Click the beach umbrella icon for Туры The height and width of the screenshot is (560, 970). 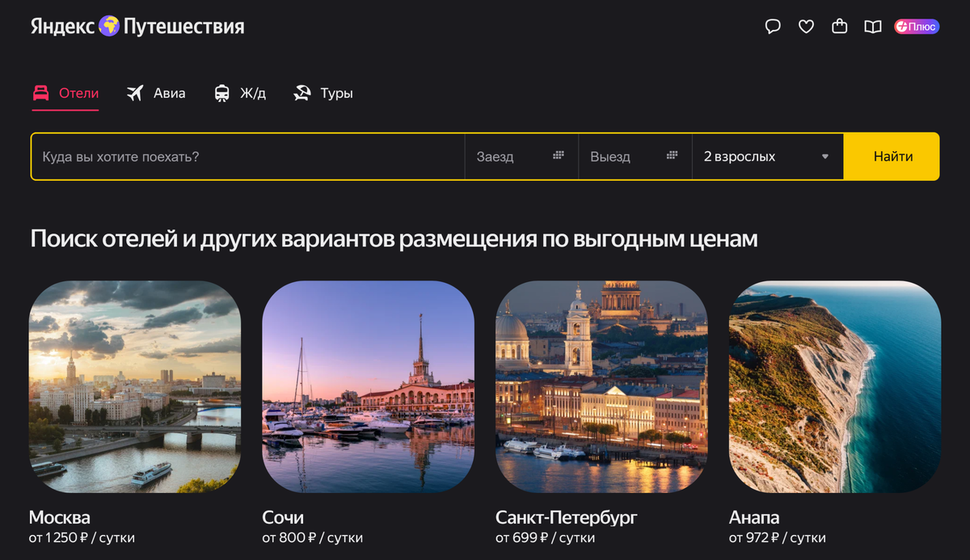pyautogui.click(x=302, y=93)
